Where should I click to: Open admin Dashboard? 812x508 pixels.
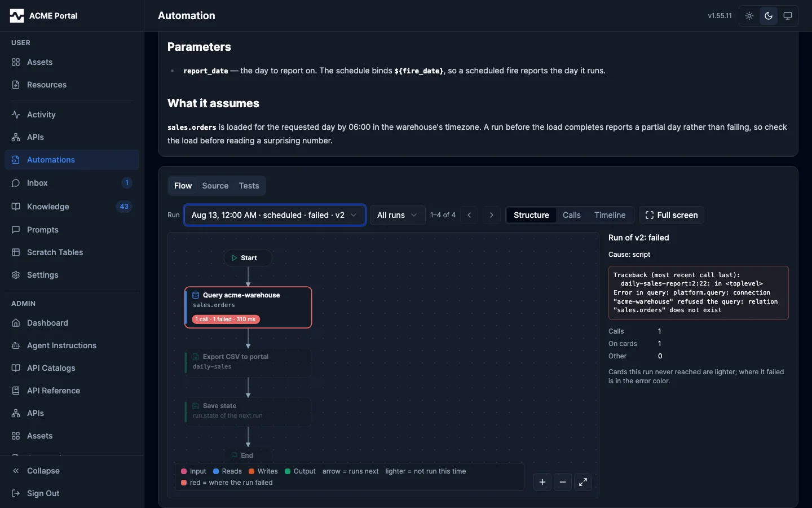point(72,323)
